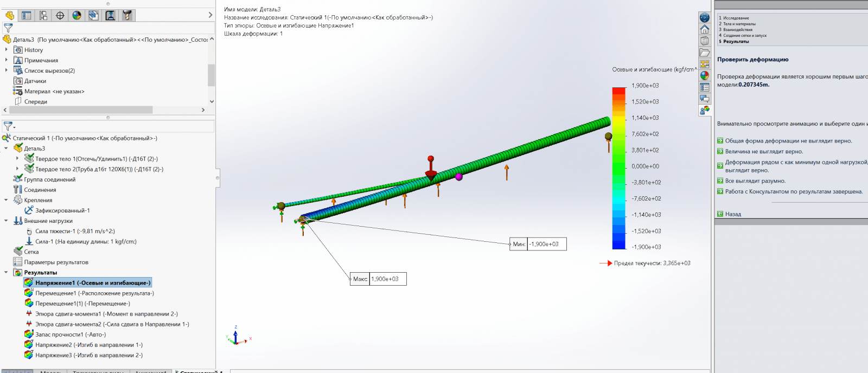This screenshot has height=373, width=868.
Task: Switch to the ConfigurationManager tab icon
Action: [43, 15]
